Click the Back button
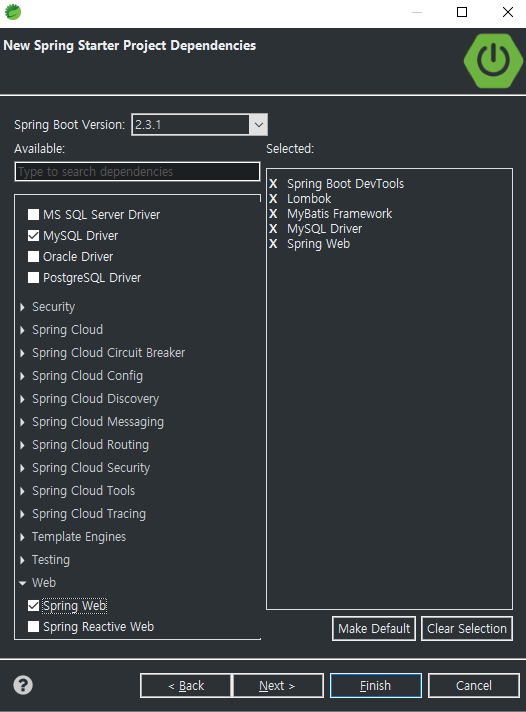Image resolution: width=526 pixels, height=712 pixels. tap(186, 685)
